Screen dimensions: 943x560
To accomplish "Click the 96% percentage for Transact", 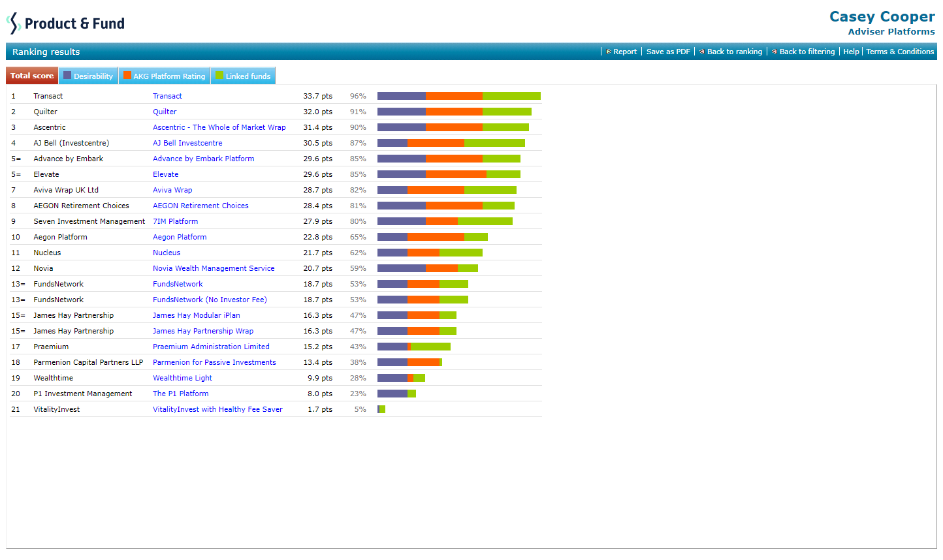I will tap(358, 96).
